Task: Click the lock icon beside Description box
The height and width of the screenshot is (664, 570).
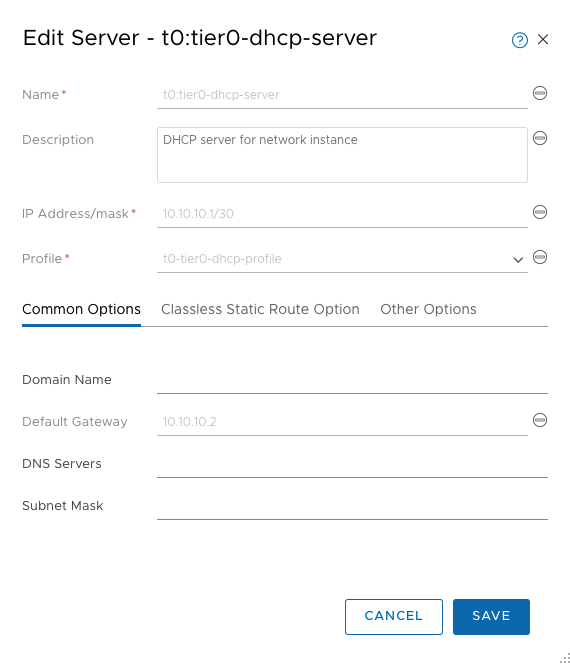Action: coord(540,138)
